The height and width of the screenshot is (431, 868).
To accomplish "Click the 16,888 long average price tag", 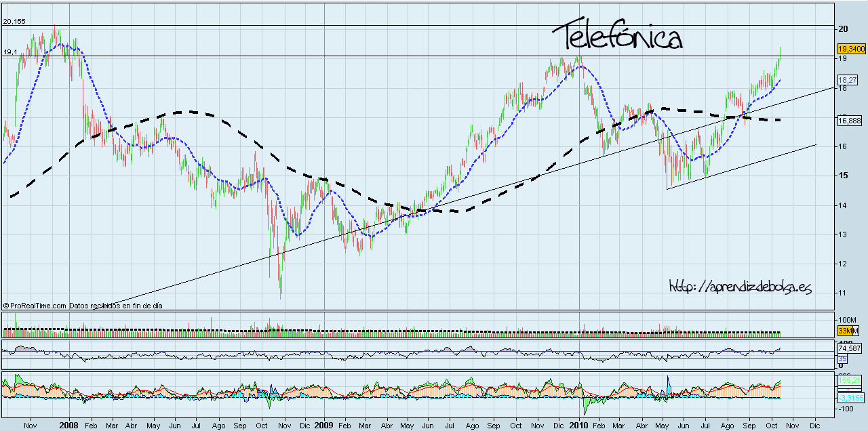I will (849, 121).
